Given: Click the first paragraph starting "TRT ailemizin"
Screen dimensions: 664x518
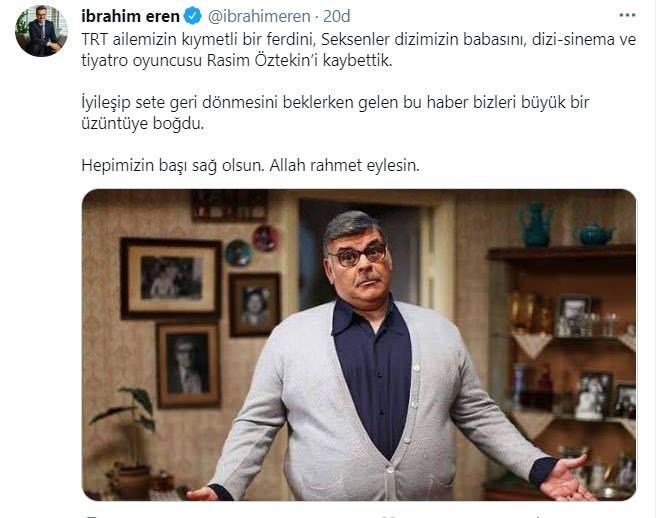Looking at the screenshot, I should tap(359, 50).
